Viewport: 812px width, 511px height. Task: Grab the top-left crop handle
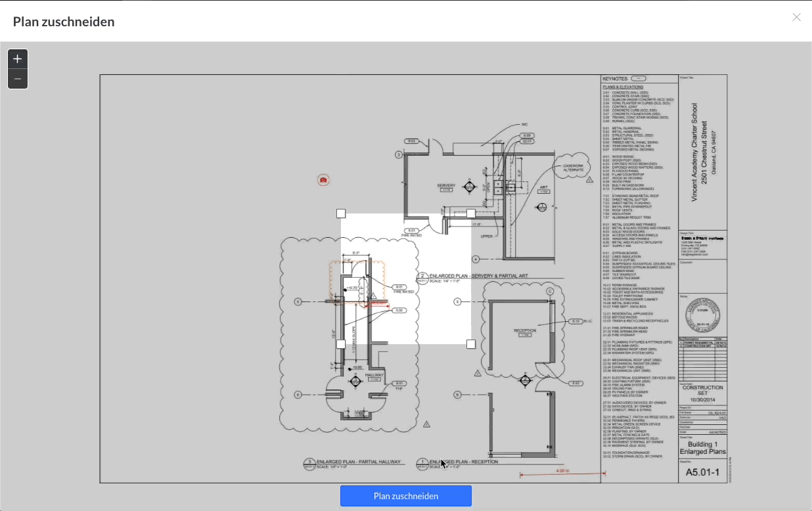[x=341, y=213]
